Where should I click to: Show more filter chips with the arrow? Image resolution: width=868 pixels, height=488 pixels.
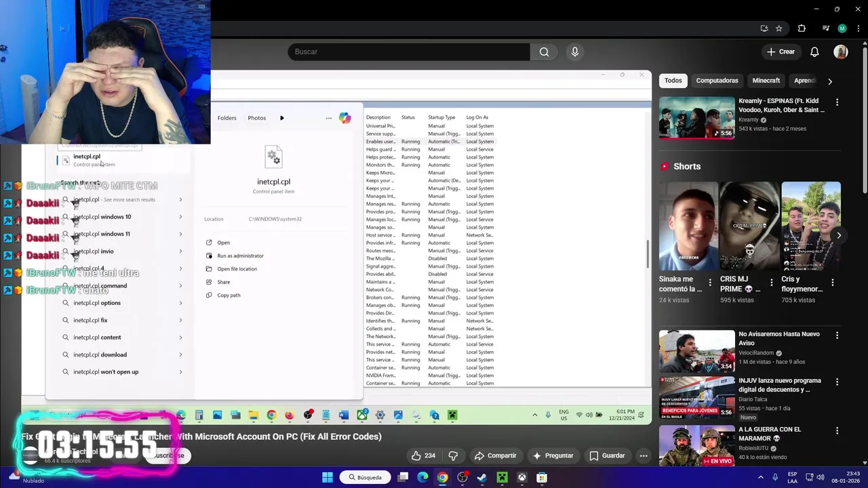[829, 81]
